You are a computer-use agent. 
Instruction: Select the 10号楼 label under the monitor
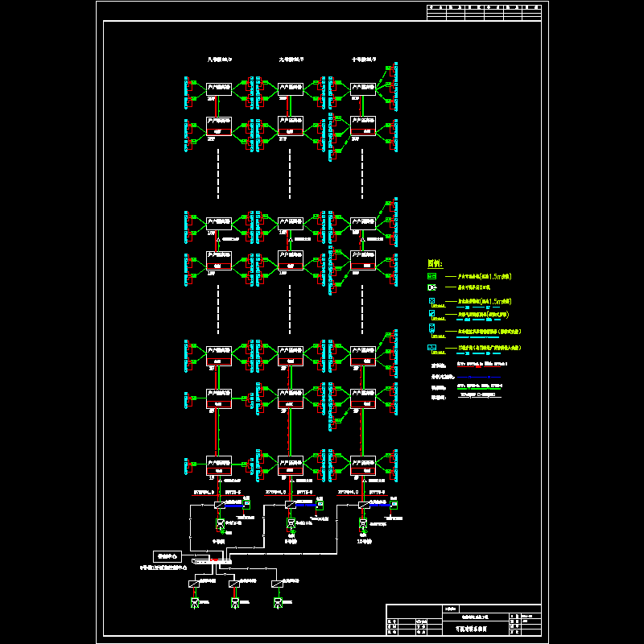click(363, 542)
